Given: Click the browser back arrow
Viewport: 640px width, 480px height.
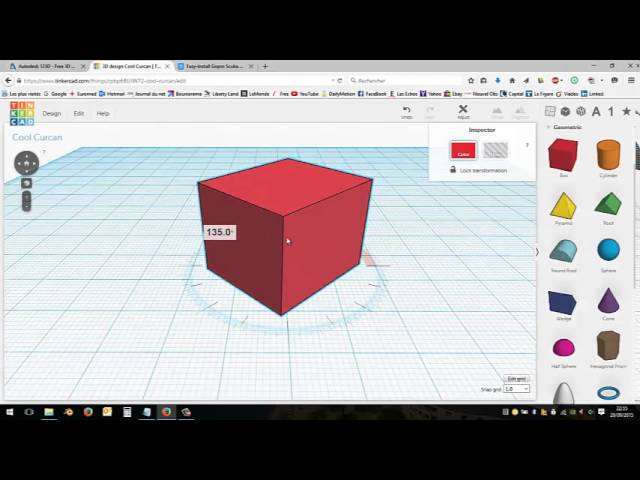Looking at the screenshot, I should coord(8,80).
